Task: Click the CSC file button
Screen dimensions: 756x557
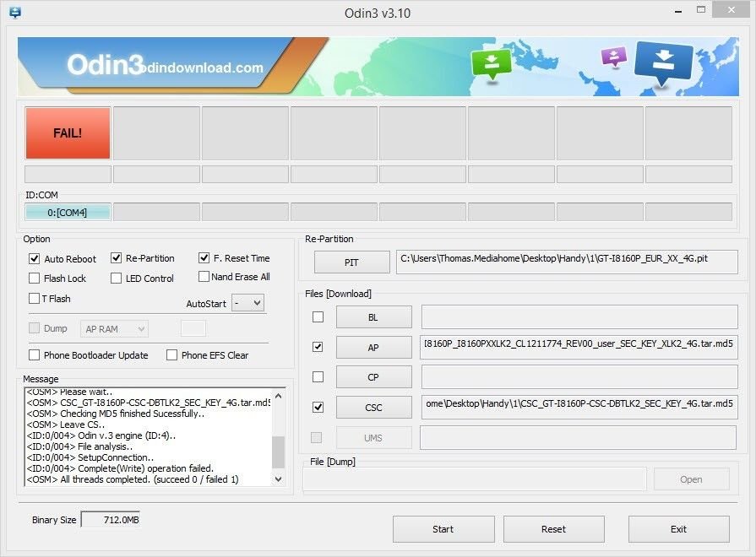Action: click(x=373, y=407)
